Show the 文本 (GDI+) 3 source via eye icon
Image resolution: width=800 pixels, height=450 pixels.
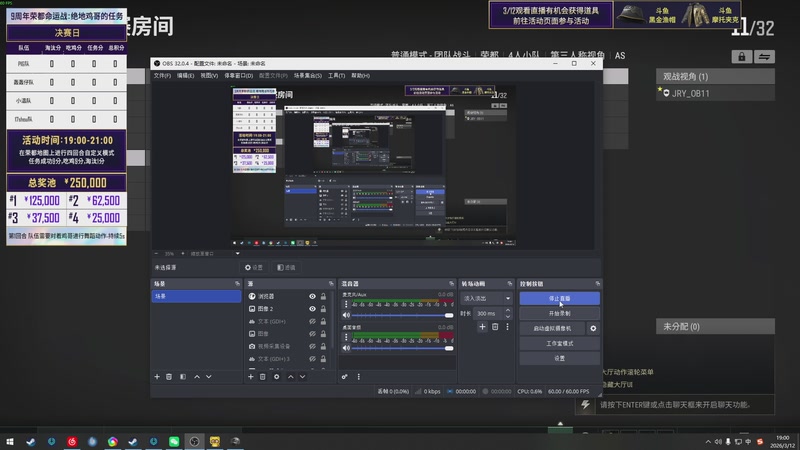(x=312, y=359)
